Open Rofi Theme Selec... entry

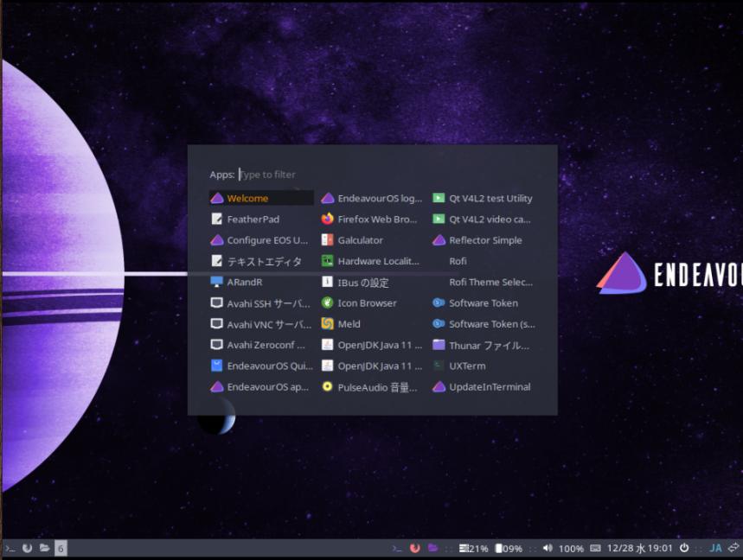click(484, 282)
